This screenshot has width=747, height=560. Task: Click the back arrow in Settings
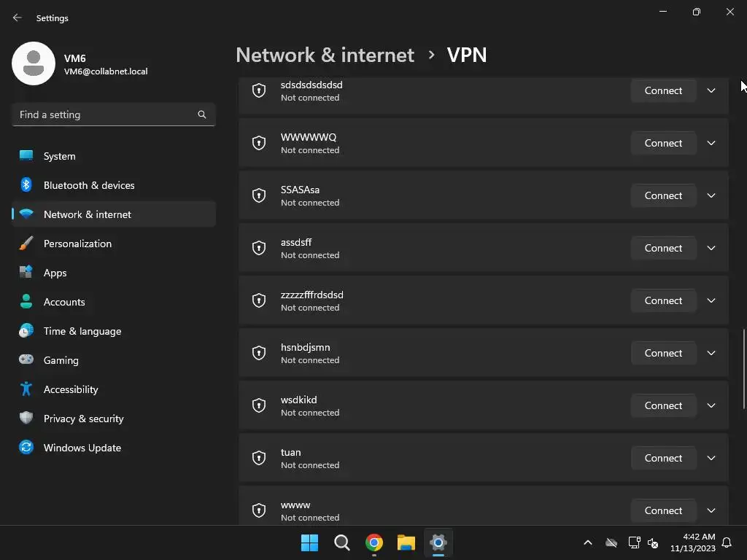tap(18, 17)
